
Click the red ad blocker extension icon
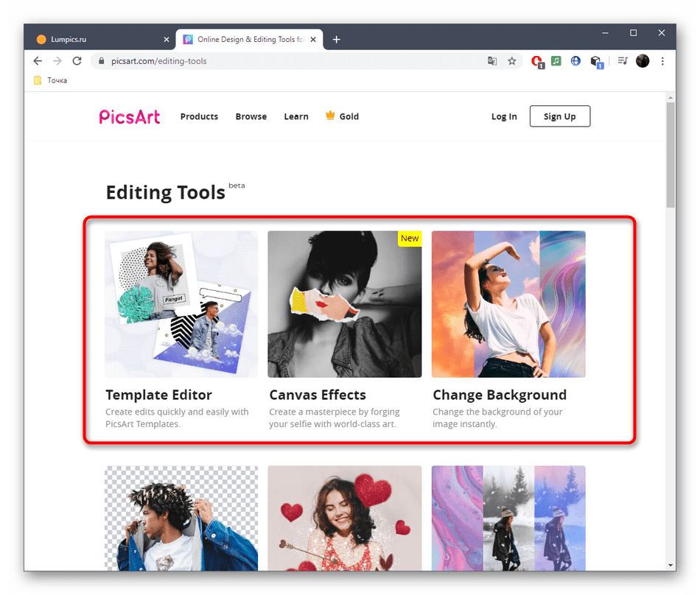click(x=537, y=61)
